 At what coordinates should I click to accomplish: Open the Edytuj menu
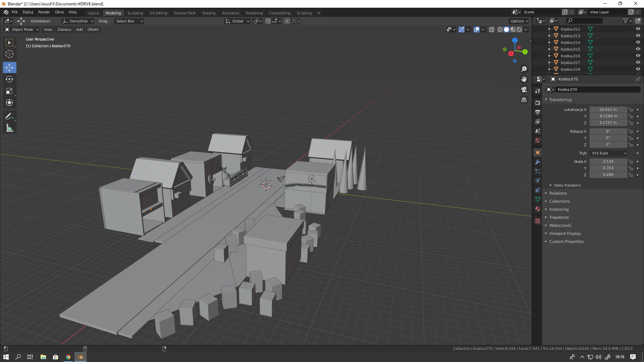pyautogui.click(x=28, y=12)
